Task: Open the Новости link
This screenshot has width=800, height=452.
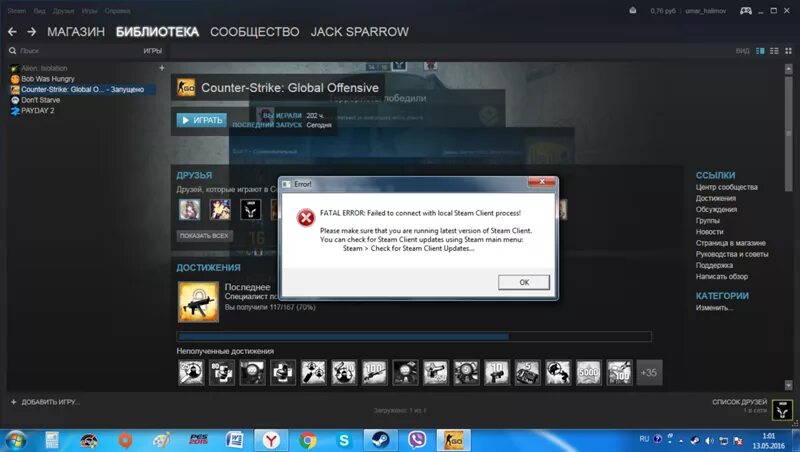Action: 709,232
